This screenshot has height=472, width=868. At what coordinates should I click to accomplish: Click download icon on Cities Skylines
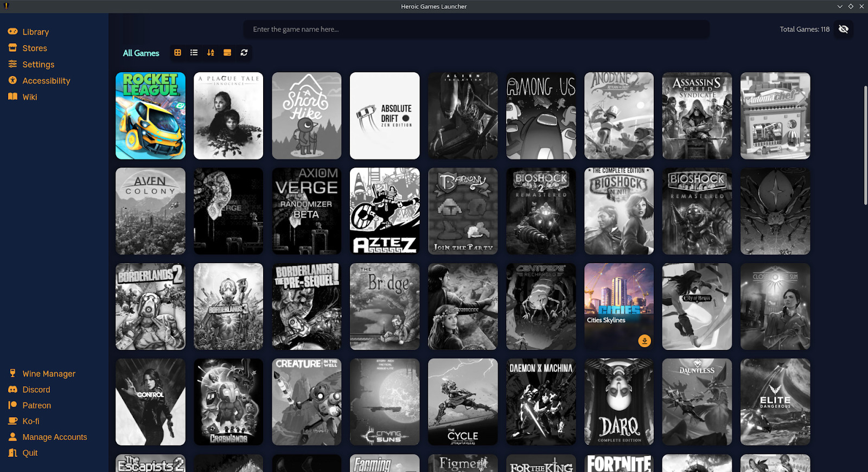[644, 341]
